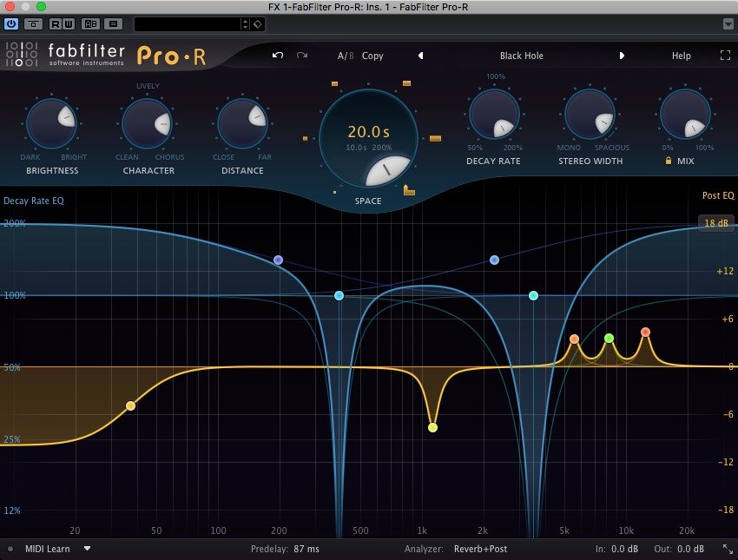
Task: Select the room icon above Space knob top-left
Action: point(334,83)
